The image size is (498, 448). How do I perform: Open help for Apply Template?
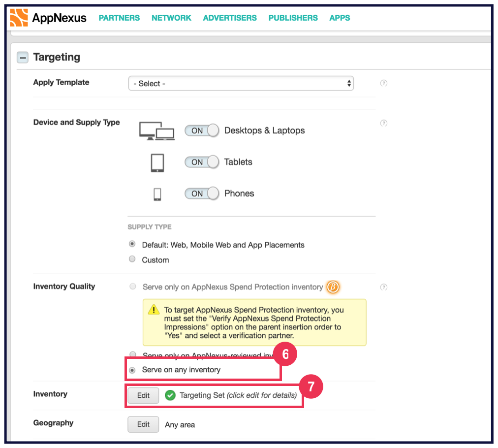pos(384,83)
